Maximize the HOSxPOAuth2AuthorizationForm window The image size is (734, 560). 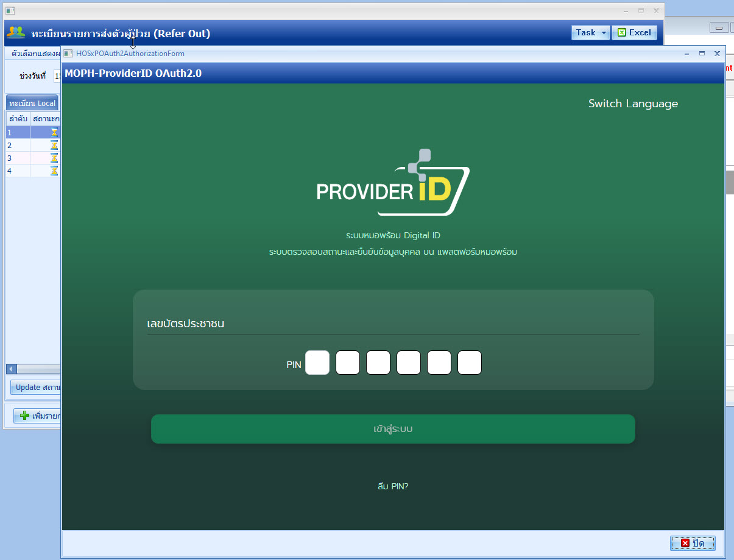[702, 54]
